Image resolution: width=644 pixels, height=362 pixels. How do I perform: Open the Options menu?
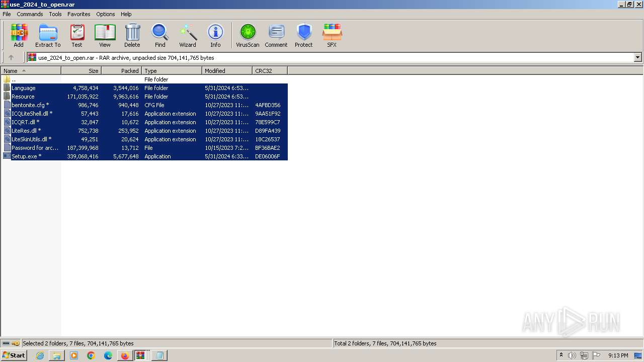pos(106,14)
